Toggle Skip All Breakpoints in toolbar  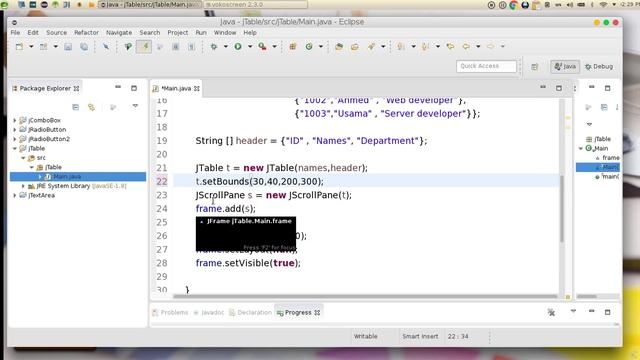pyautogui.click(x=106, y=47)
